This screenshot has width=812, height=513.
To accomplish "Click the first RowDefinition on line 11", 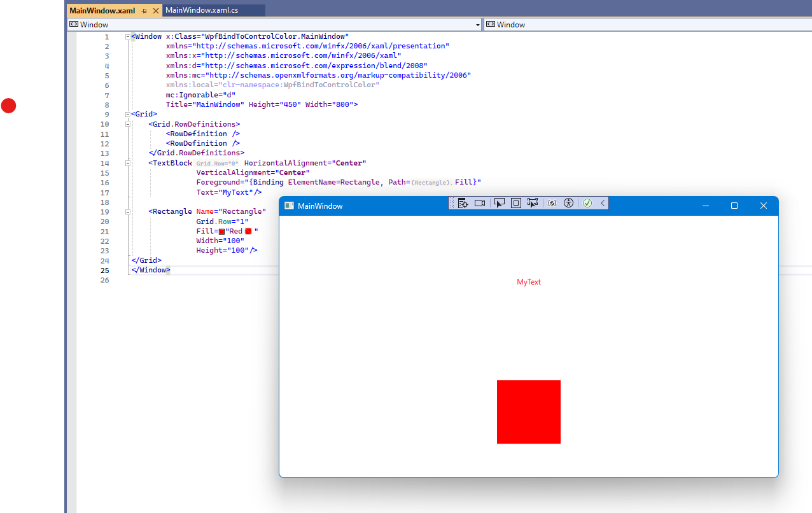I will click(203, 134).
